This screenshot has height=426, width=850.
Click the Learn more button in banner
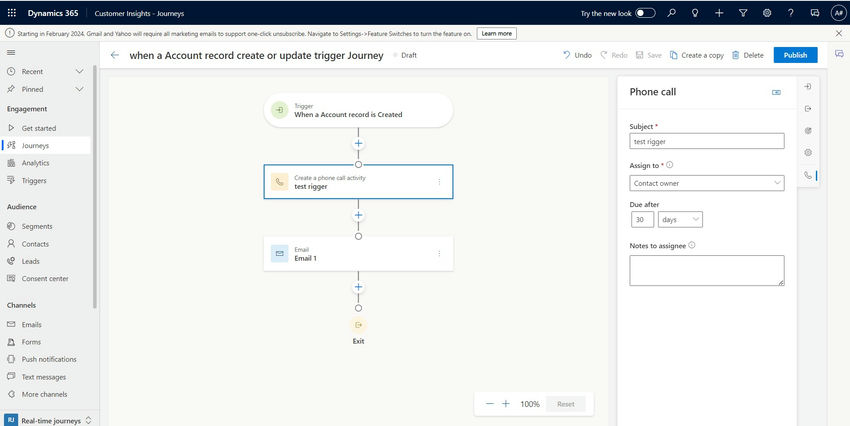496,33
